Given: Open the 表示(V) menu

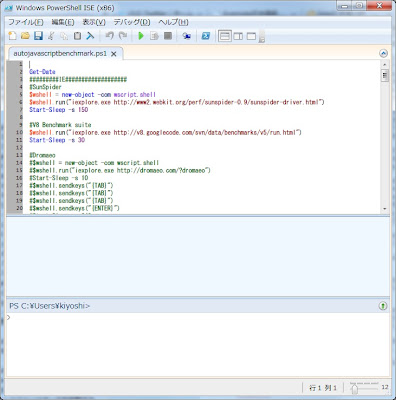Looking at the screenshot, I should click(94, 22).
